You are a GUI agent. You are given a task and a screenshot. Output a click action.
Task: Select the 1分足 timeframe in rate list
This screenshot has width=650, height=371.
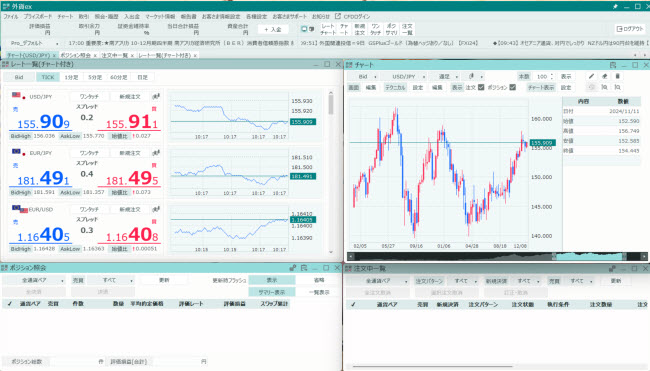[x=71, y=77]
